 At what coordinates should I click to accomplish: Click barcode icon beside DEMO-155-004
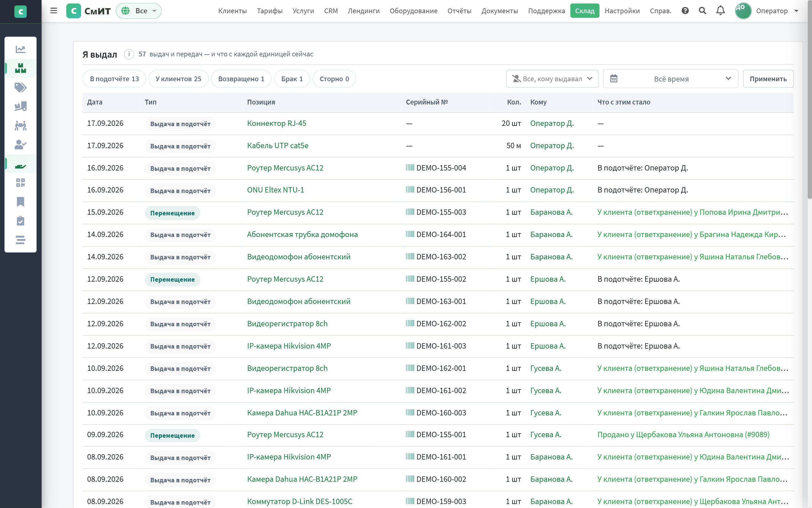[x=410, y=168]
